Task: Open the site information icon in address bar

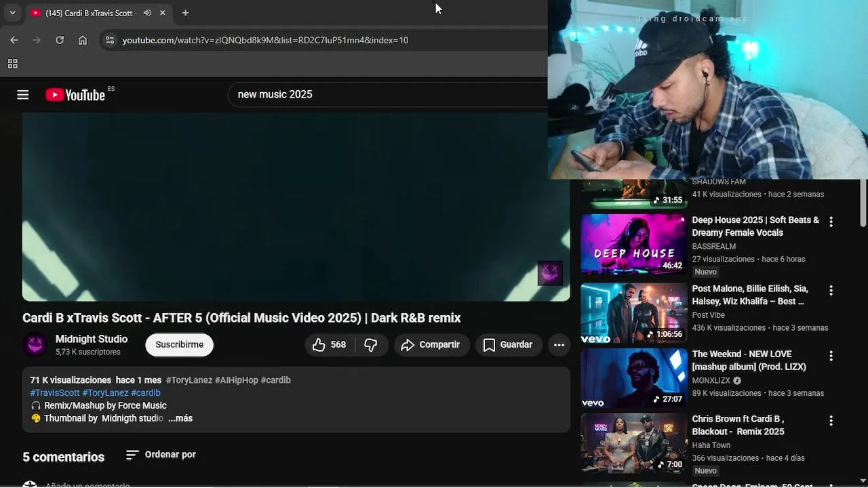Action: click(109, 40)
